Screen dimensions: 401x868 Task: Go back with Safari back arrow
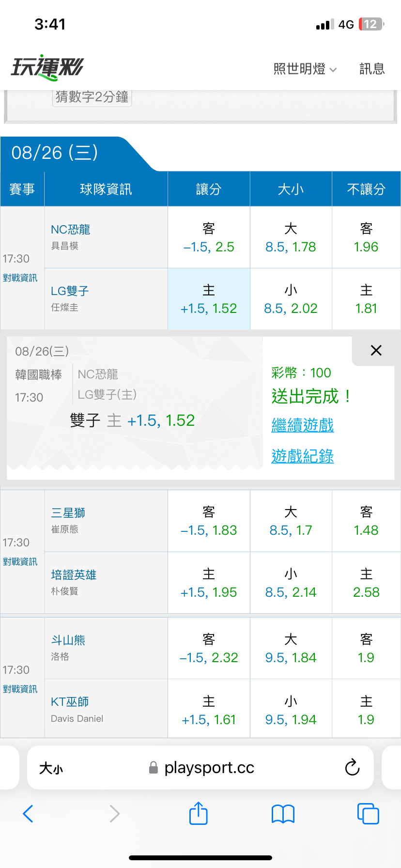[28, 814]
